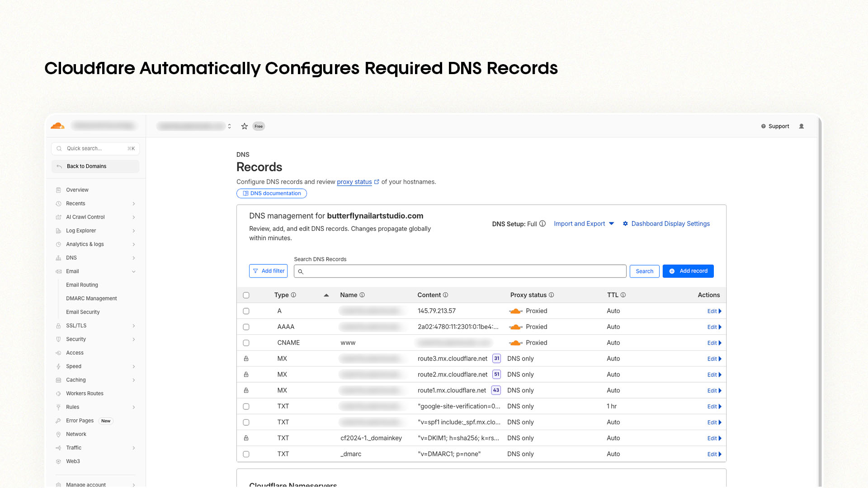Open Email Routing in the sidebar
The image size is (868, 488).
pyautogui.click(x=82, y=285)
